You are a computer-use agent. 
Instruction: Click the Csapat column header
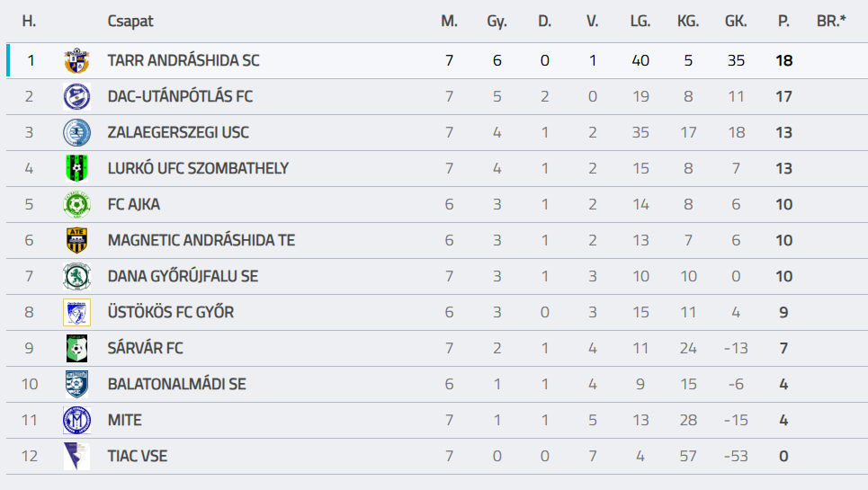click(x=130, y=21)
